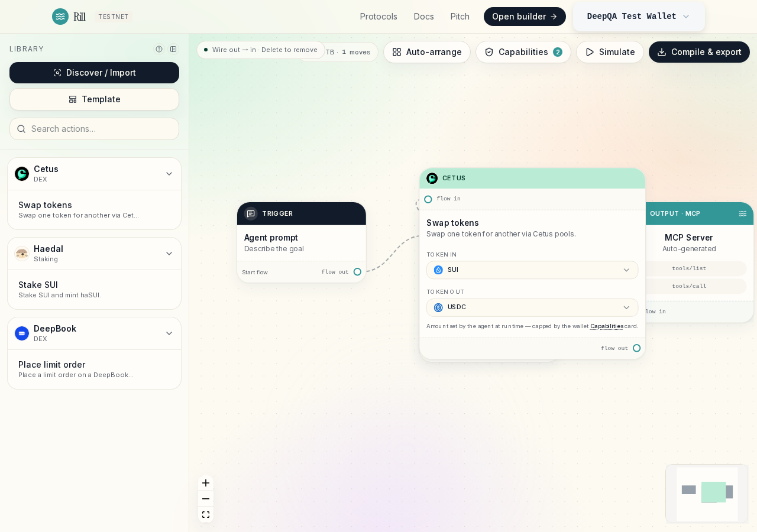Open MCP output node settings icon
757x532 pixels.
pyautogui.click(x=743, y=213)
